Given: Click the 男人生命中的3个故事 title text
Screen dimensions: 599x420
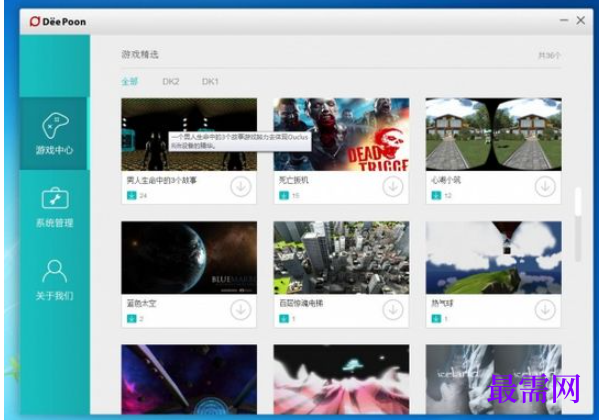Looking at the screenshot, I should coord(162,180).
